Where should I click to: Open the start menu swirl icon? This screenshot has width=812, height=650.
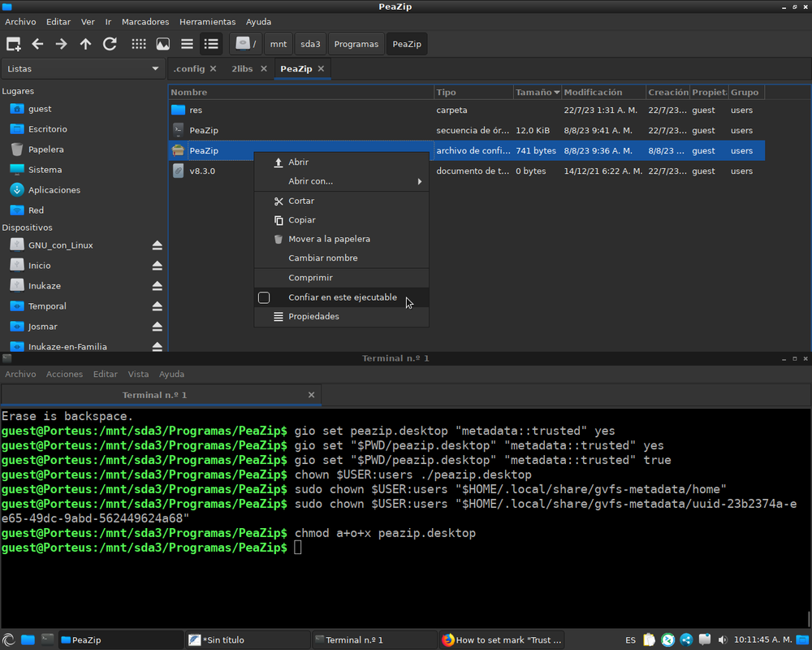click(x=8, y=640)
